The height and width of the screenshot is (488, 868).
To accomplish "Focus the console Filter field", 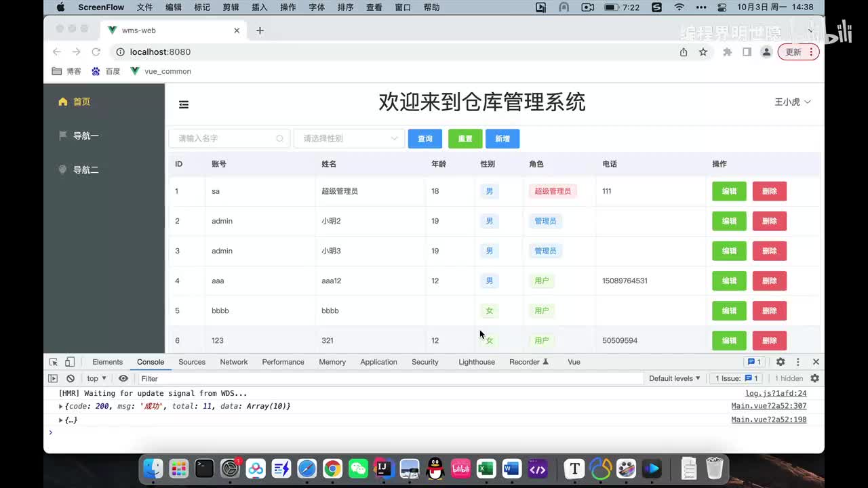I will pyautogui.click(x=390, y=378).
